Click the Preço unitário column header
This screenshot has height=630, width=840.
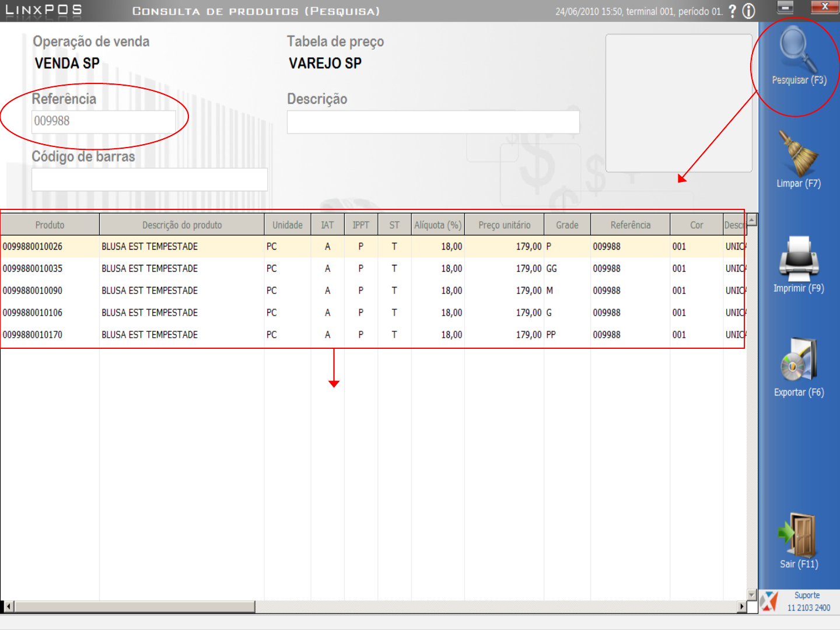pos(504,225)
